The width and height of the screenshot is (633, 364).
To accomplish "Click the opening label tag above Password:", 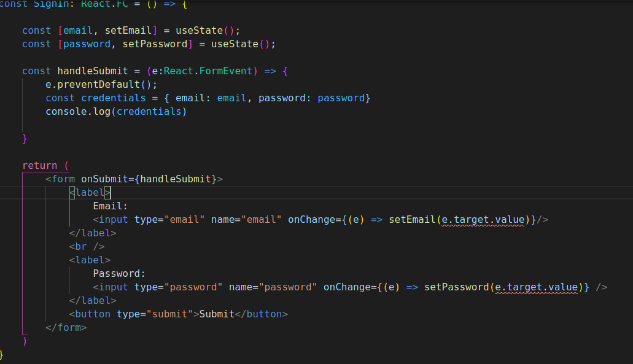I will click(90, 260).
